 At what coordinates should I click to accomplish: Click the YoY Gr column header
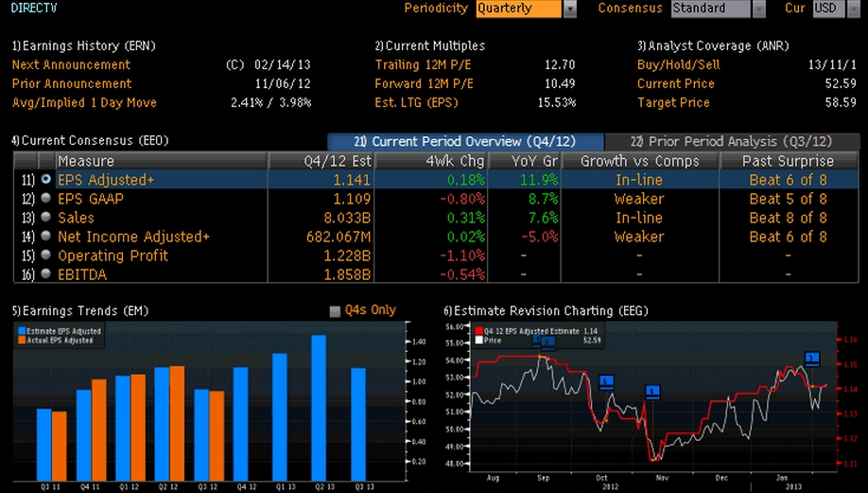point(524,161)
